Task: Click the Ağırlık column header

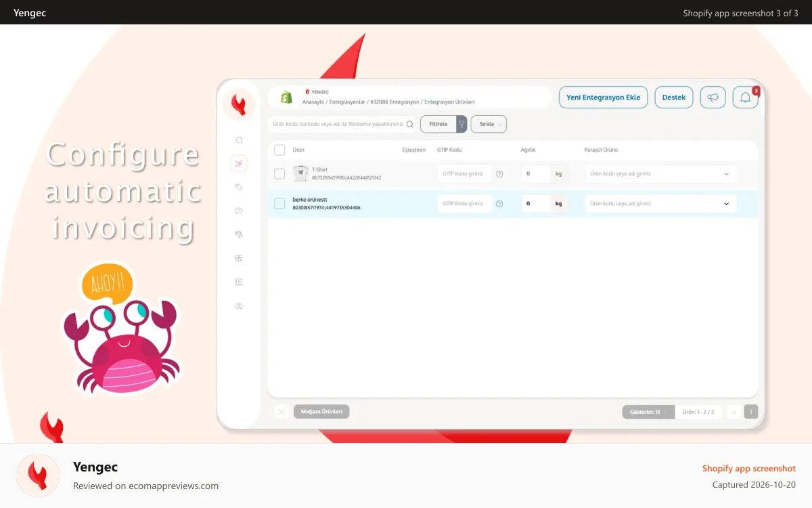Action: pos(528,150)
